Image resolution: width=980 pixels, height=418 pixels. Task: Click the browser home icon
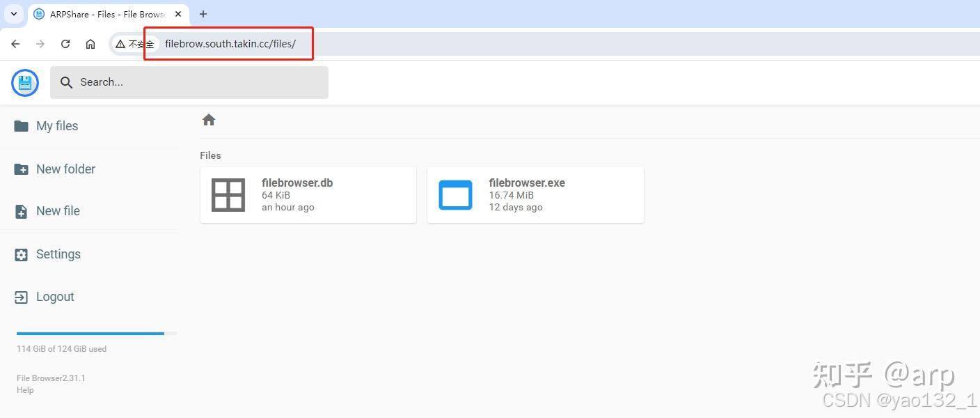pos(90,43)
